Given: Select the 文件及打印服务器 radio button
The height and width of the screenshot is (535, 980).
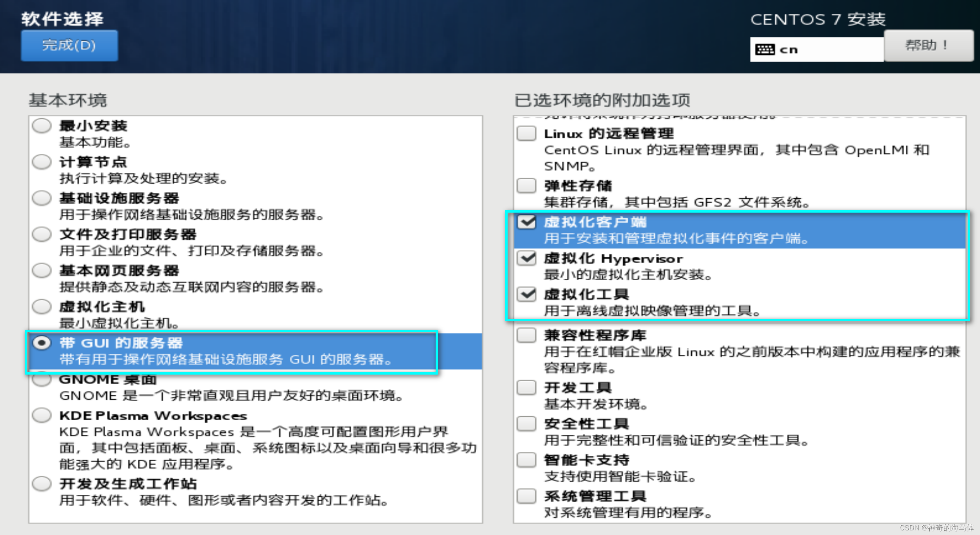Looking at the screenshot, I should pyautogui.click(x=42, y=234).
